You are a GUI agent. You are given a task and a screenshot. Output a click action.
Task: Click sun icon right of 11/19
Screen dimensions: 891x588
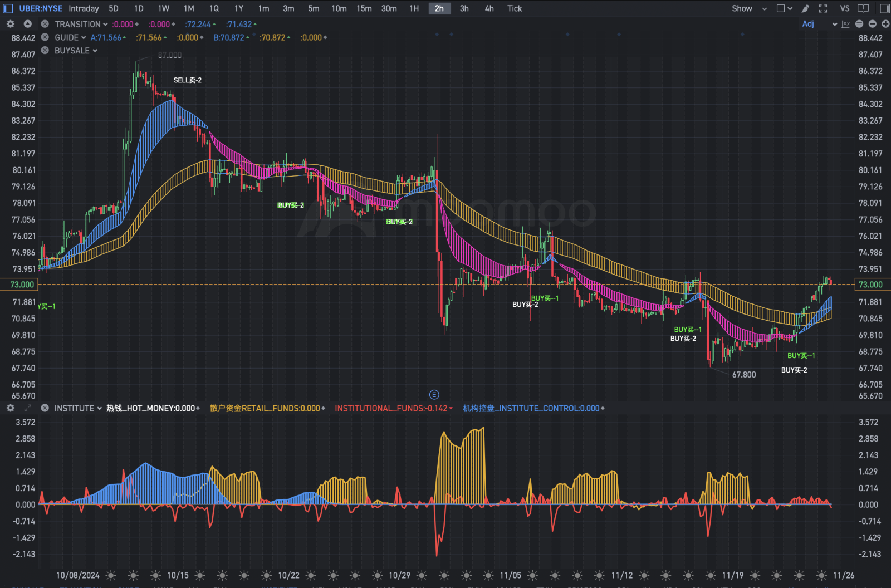(755, 575)
